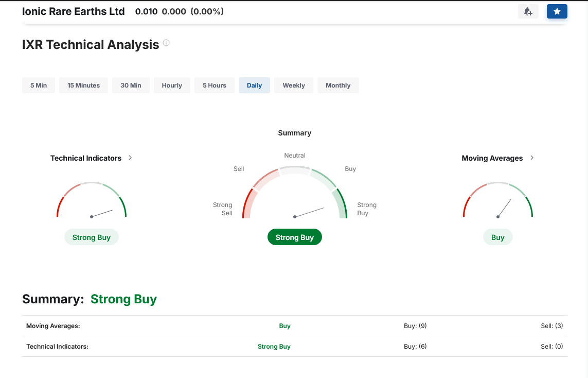
Task: Expand Technical Indicators via its chevron
Action: click(x=130, y=158)
